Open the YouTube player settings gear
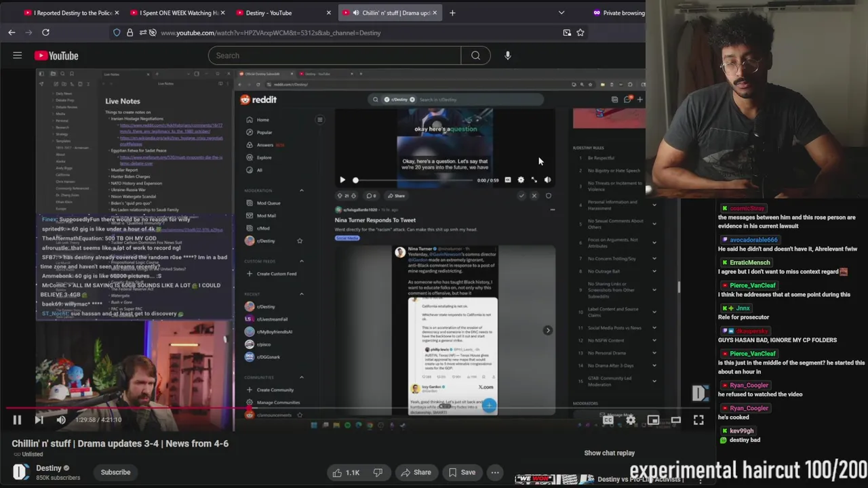This screenshot has height=488, width=868. (x=631, y=420)
